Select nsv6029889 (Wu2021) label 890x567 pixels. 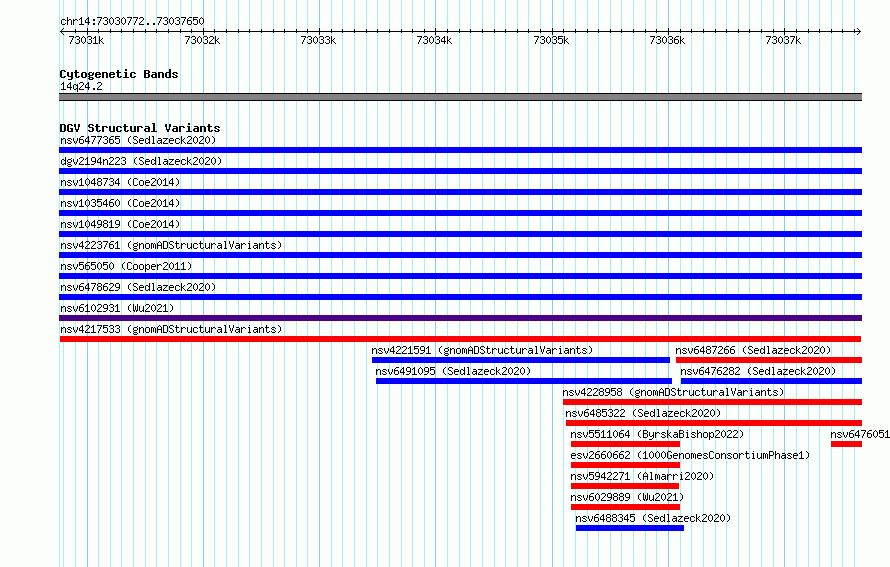627,497
